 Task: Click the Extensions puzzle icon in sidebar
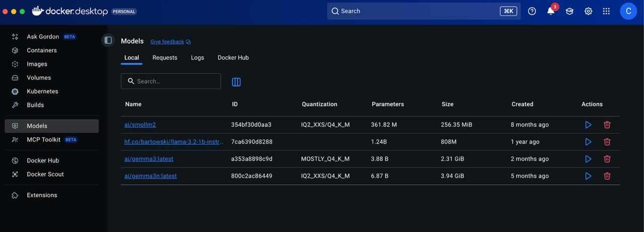(15, 195)
